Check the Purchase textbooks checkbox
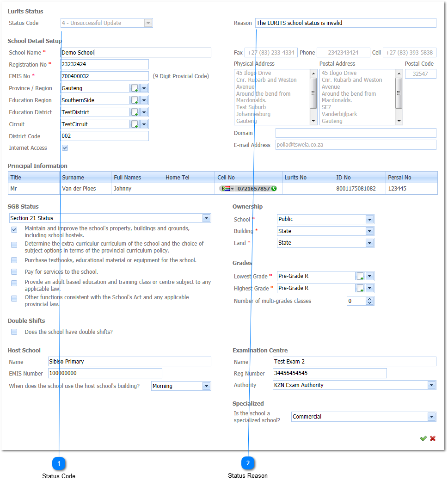 tap(14, 260)
